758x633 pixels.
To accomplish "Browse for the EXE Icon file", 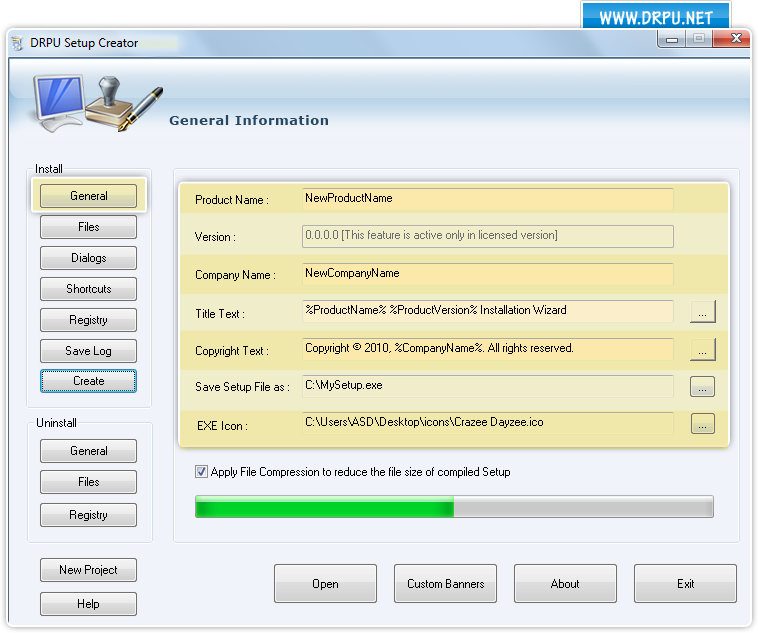I will [x=702, y=424].
